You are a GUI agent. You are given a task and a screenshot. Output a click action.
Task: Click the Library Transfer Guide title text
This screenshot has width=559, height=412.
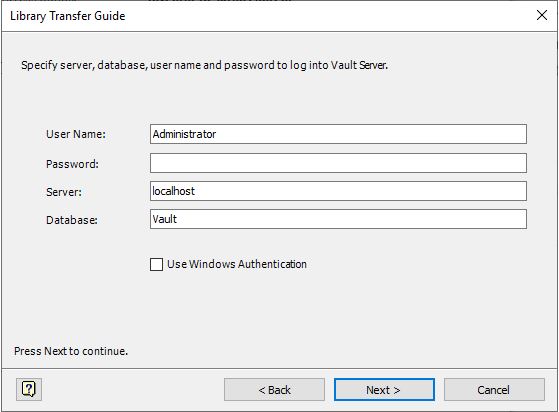(x=68, y=16)
